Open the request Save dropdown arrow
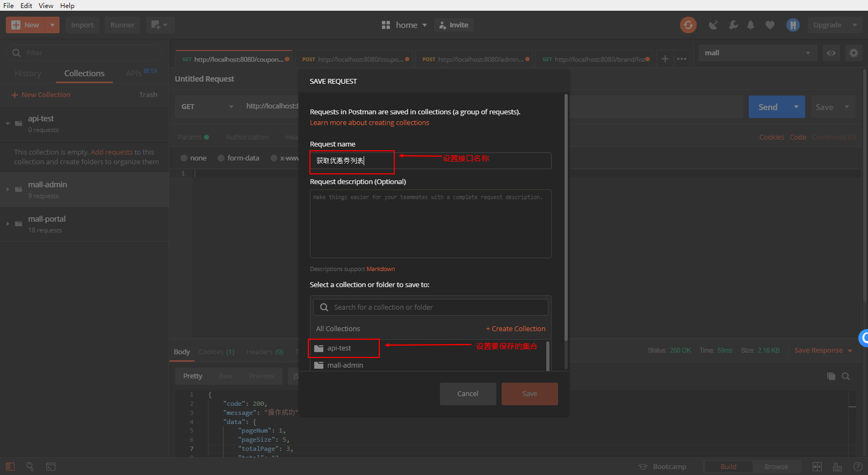This screenshot has height=475, width=868. coord(847,107)
